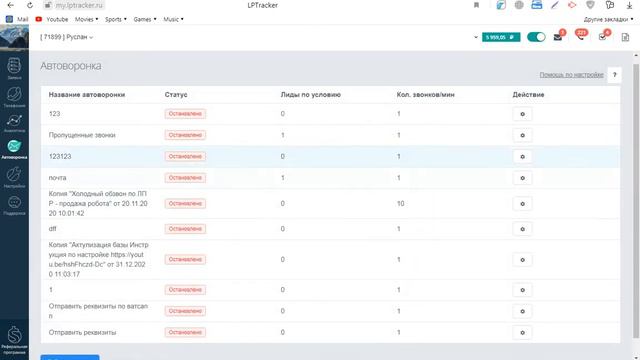Open settings gear for funnel 123
This screenshot has height=360, width=640.
click(522, 114)
